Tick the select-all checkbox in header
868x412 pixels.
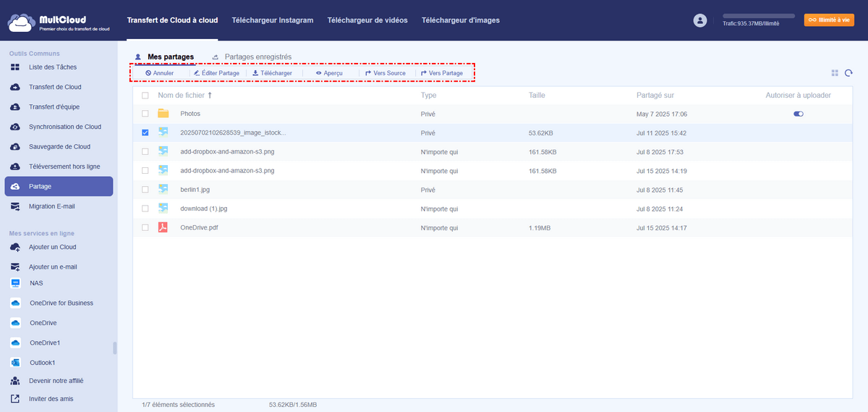[x=145, y=96]
